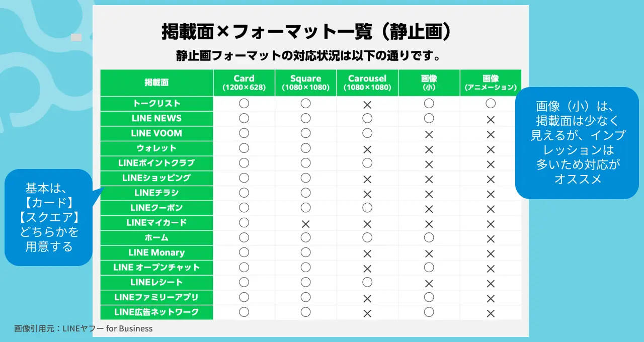Select the Card (1200×628) column header

point(244,82)
